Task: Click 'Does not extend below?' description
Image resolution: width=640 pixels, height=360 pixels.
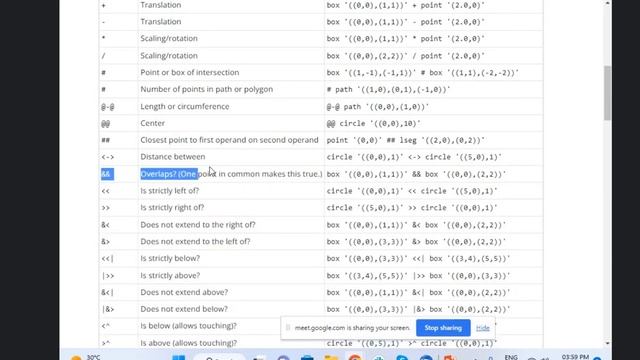Action: click(184, 309)
